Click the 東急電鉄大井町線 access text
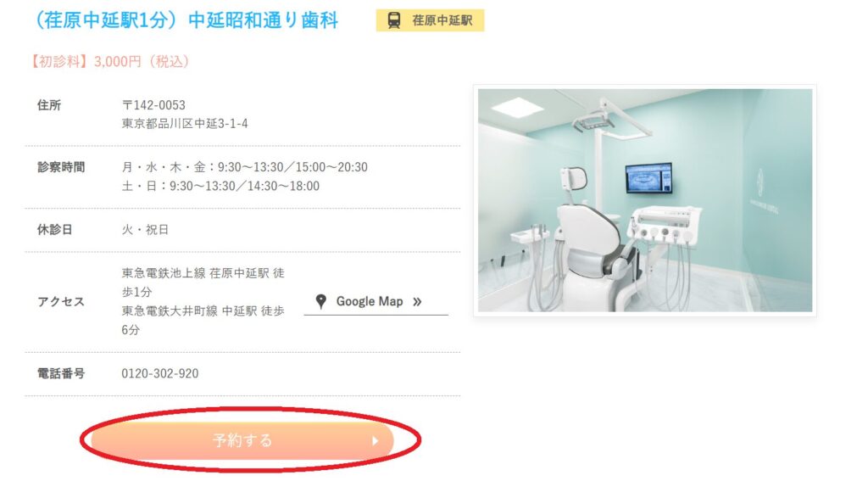 point(203,321)
